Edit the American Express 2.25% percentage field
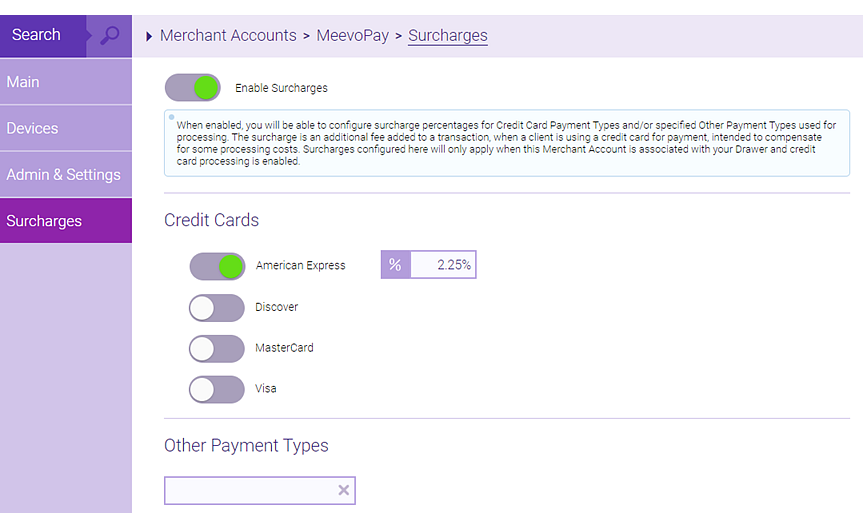 pos(442,265)
